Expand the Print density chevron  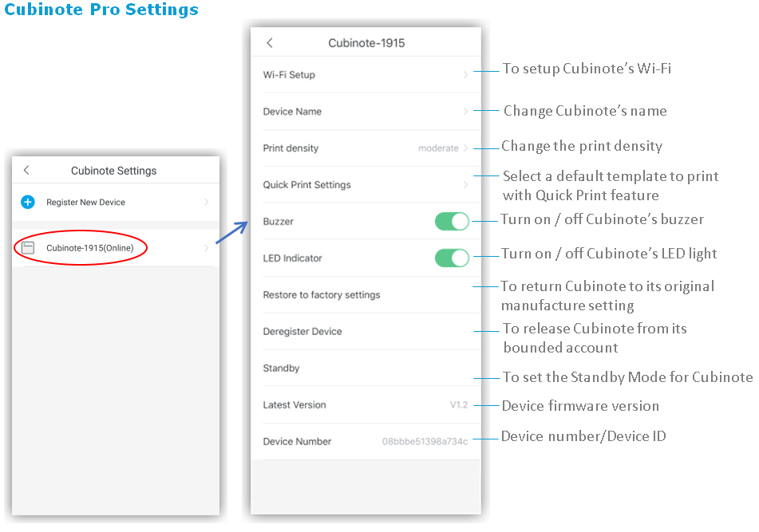[465, 148]
